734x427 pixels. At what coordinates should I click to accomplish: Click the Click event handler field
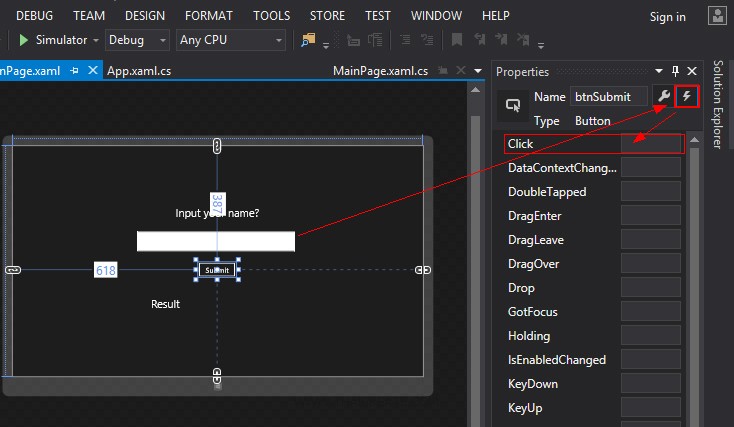pyautogui.click(x=651, y=144)
